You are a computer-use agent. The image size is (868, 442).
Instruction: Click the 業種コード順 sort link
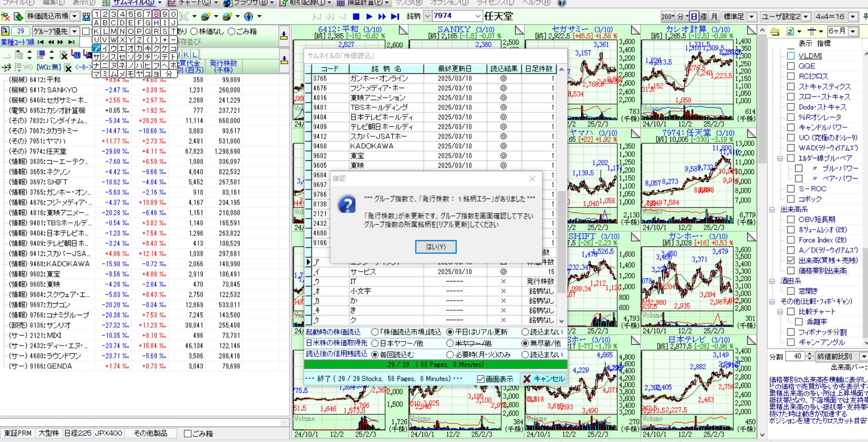[17, 42]
